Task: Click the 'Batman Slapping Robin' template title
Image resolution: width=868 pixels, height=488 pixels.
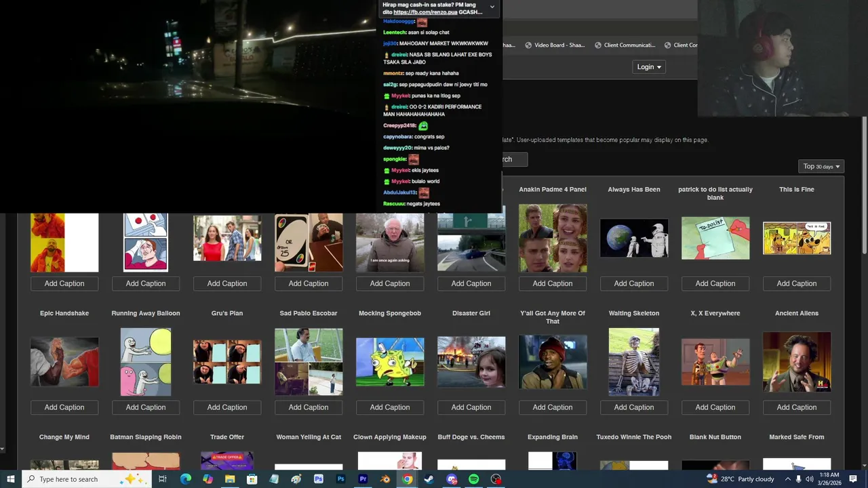Action: (146, 437)
